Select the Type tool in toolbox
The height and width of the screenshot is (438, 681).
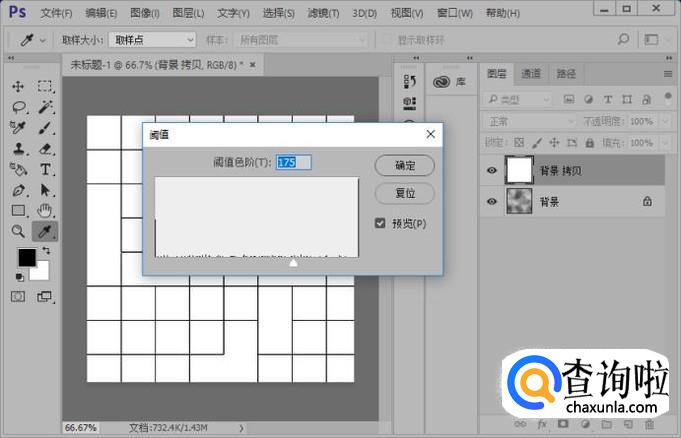point(45,169)
